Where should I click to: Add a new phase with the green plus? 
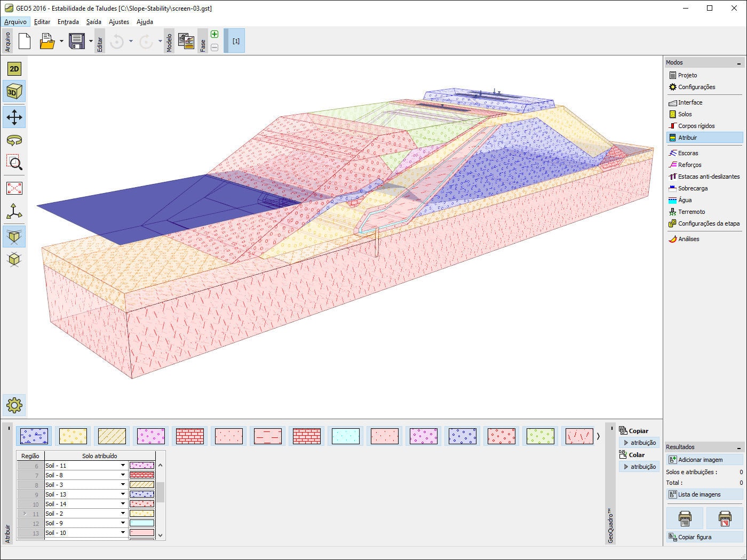pyautogui.click(x=214, y=34)
